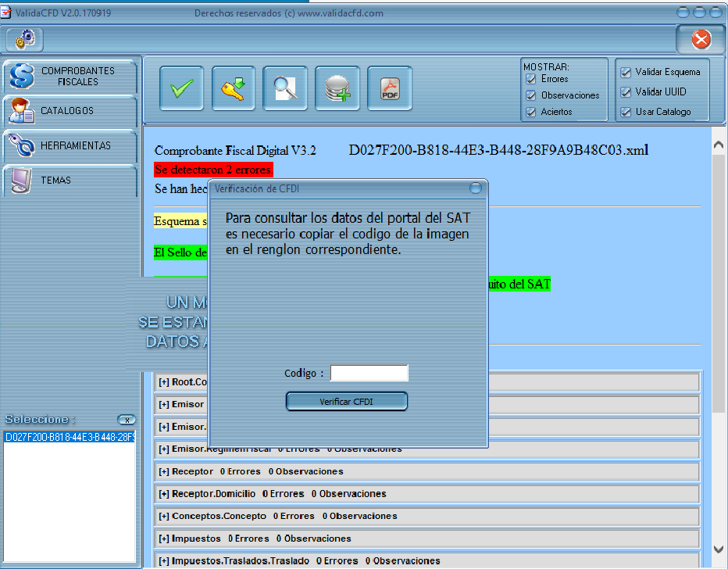
Task: Toggle Usar Catalogo checkbox
Action: pos(626,112)
